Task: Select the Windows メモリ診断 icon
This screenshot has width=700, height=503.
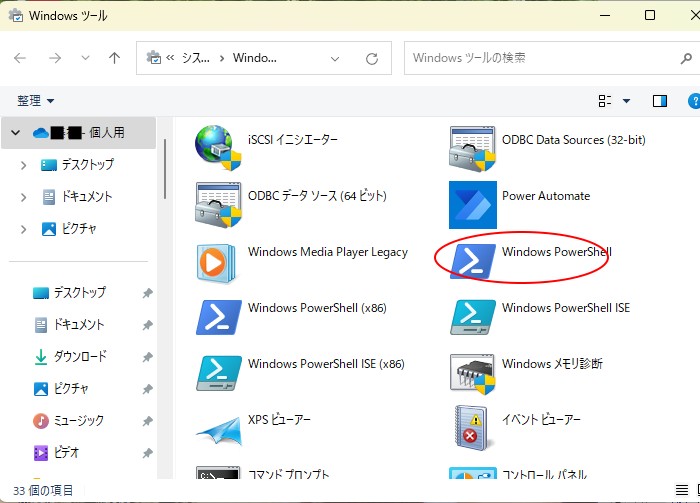Action: pos(473,374)
